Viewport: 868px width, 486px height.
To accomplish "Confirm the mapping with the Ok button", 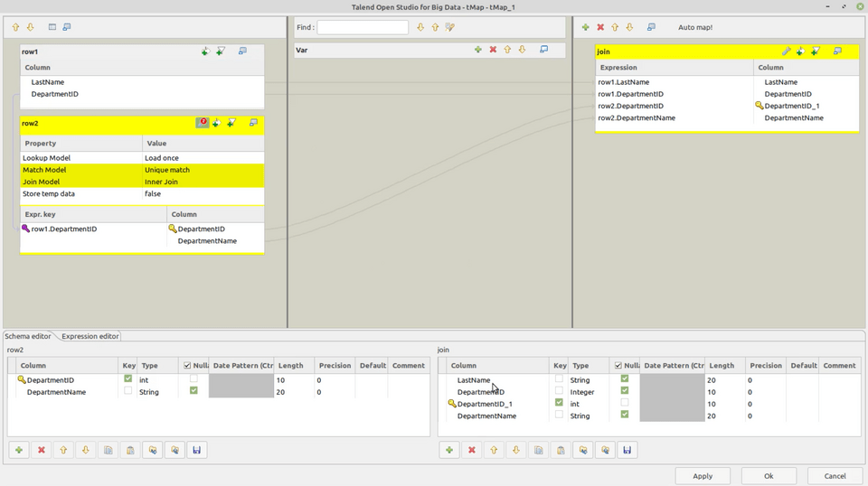I will coord(769,476).
